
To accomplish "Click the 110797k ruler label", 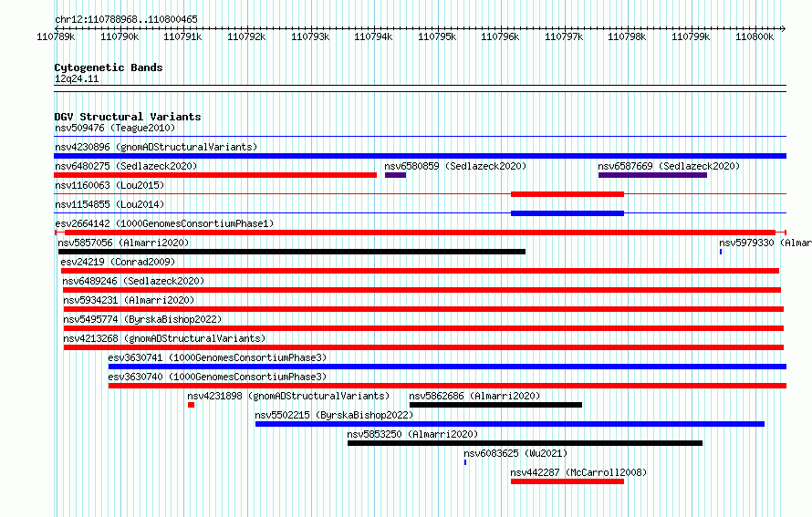I will 564,36.
